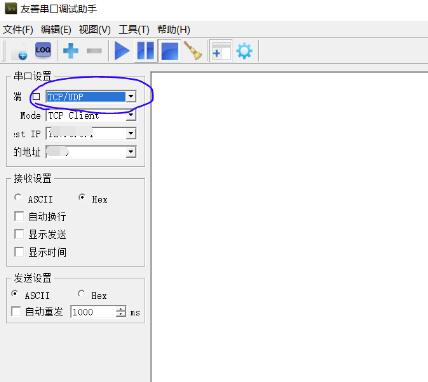
Task: Open the 文件(F) menu
Action: click(x=18, y=29)
